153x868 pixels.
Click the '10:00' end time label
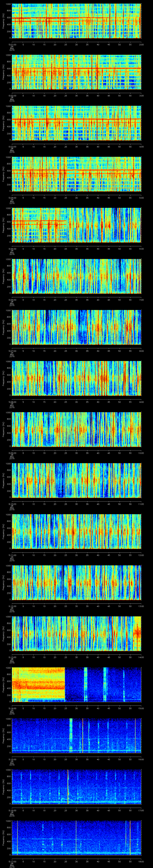coord(141,453)
